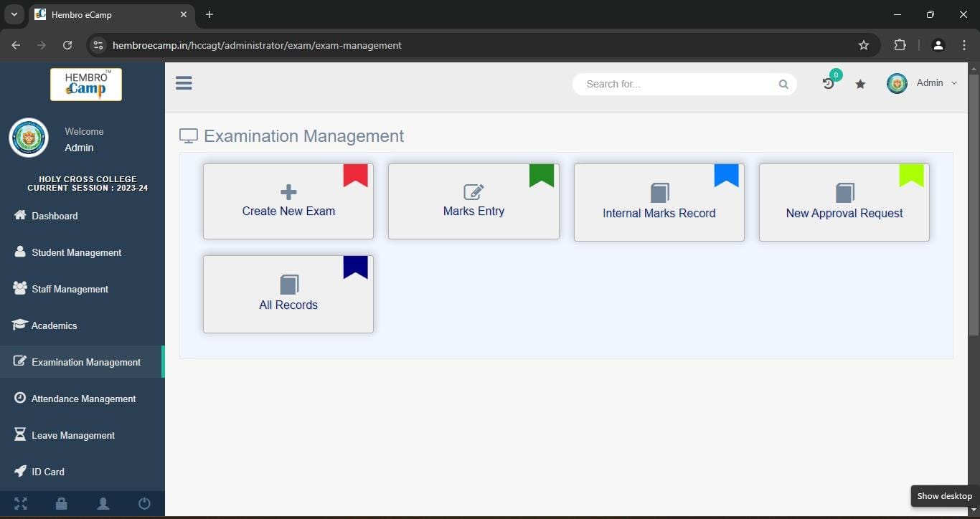Click the Examination Management heading
The image size is (980, 519).
pos(303,136)
